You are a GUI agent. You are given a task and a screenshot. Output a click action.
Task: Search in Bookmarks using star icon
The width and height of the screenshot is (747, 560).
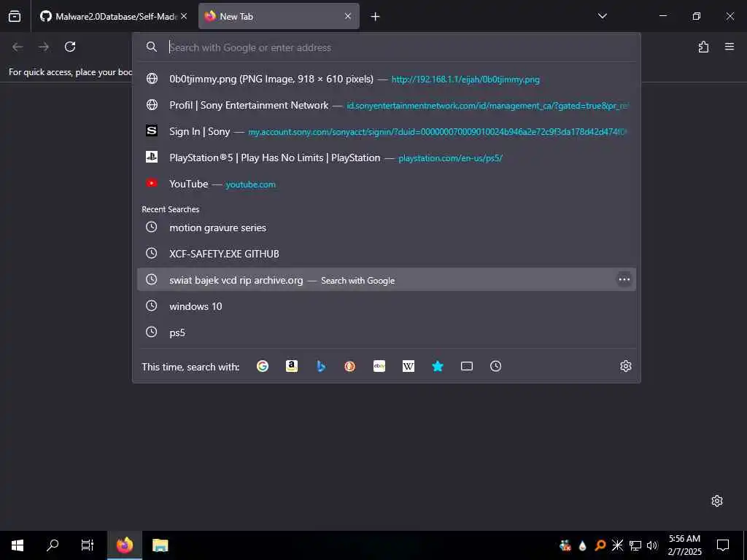[x=438, y=366]
